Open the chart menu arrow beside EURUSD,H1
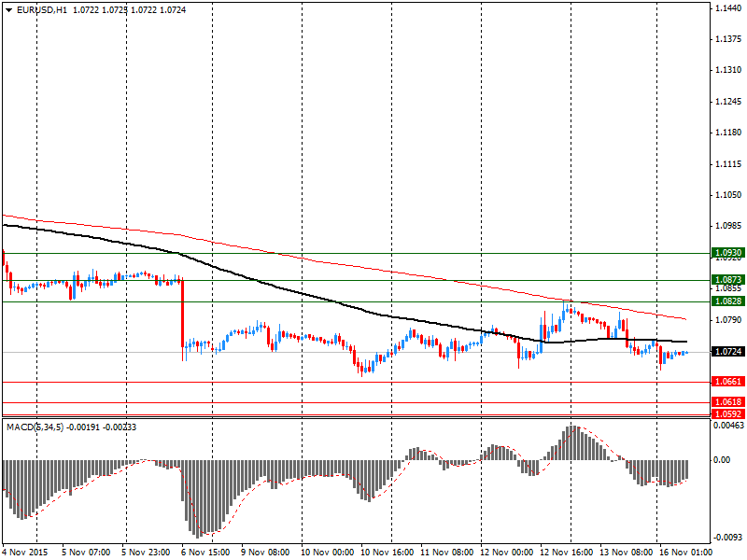 (x=8, y=10)
